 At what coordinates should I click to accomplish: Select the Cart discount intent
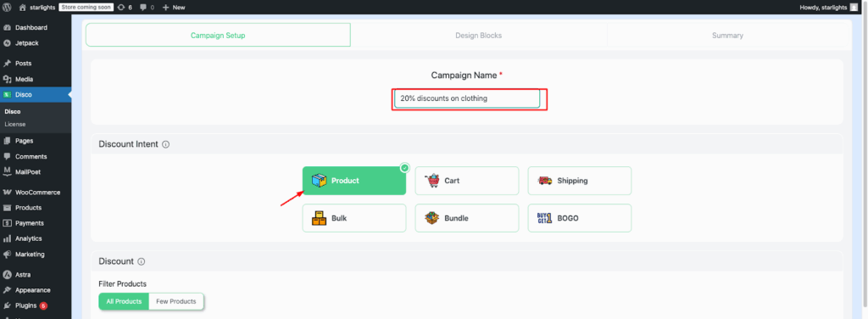pos(467,181)
